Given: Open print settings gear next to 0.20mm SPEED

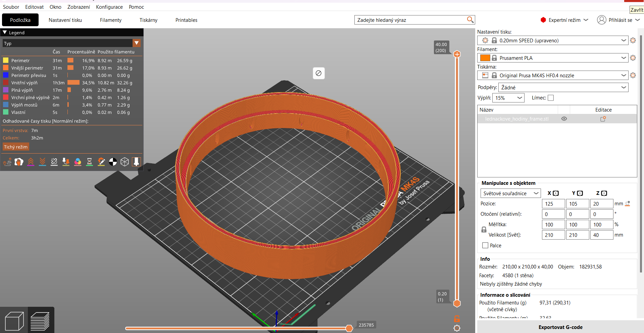Looking at the screenshot, I should [x=633, y=40].
